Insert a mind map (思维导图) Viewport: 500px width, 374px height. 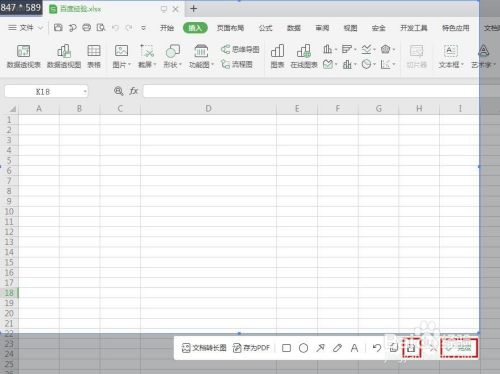click(240, 49)
